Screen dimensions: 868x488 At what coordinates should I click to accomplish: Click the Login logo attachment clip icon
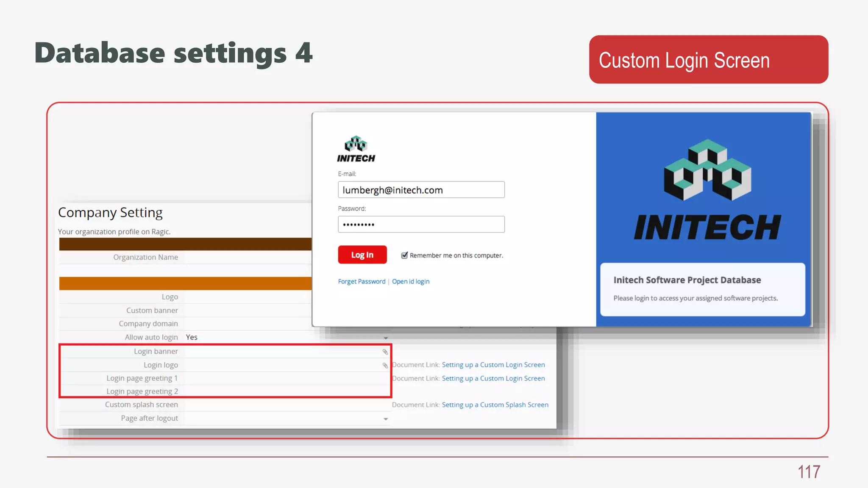point(385,365)
